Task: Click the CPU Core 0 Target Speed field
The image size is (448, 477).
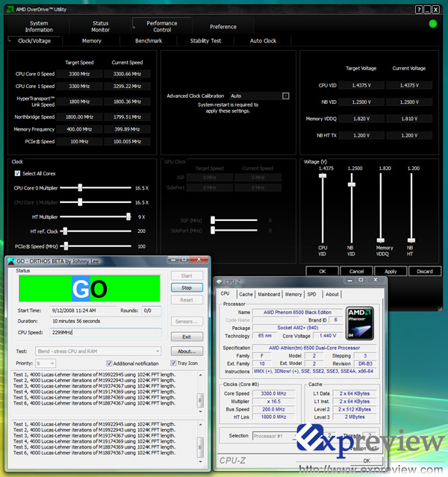Action: coord(79,74)
